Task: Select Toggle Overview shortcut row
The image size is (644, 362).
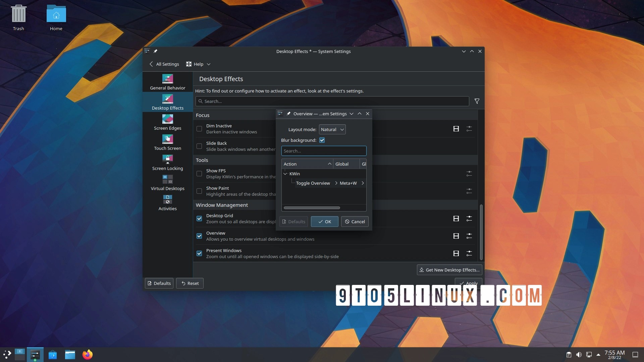Action: pos(313,183)
